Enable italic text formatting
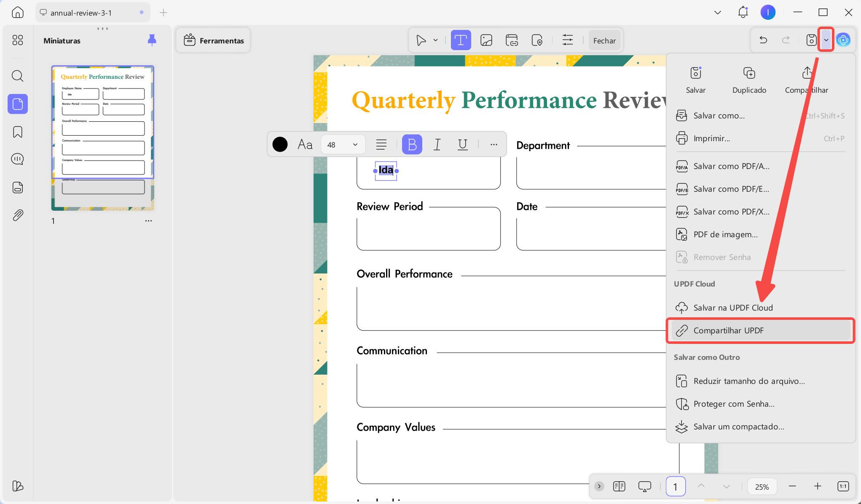 point(437,145)
